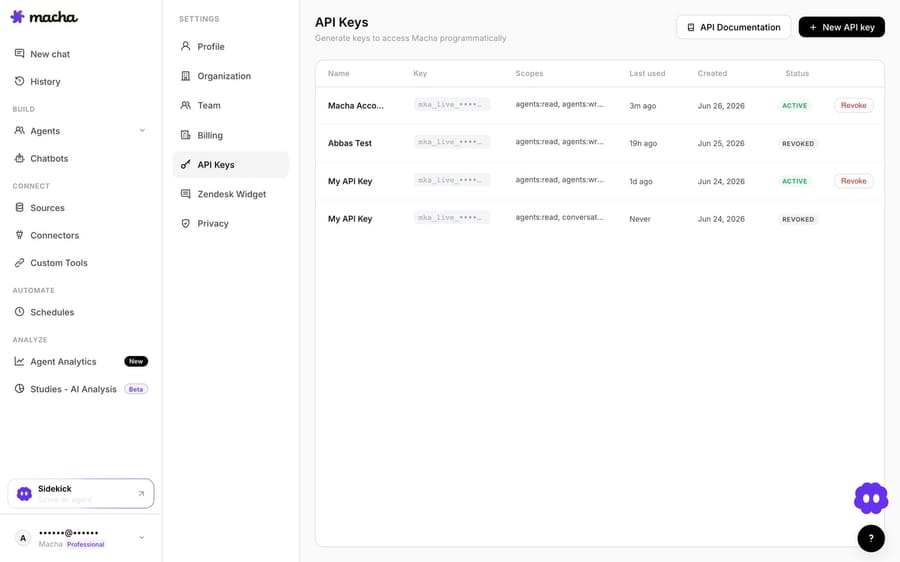This screenshot has height=562, width=900.
Task: Click the Custom Tools link icon
Action: pyautogui.click(x=20, y=262)
